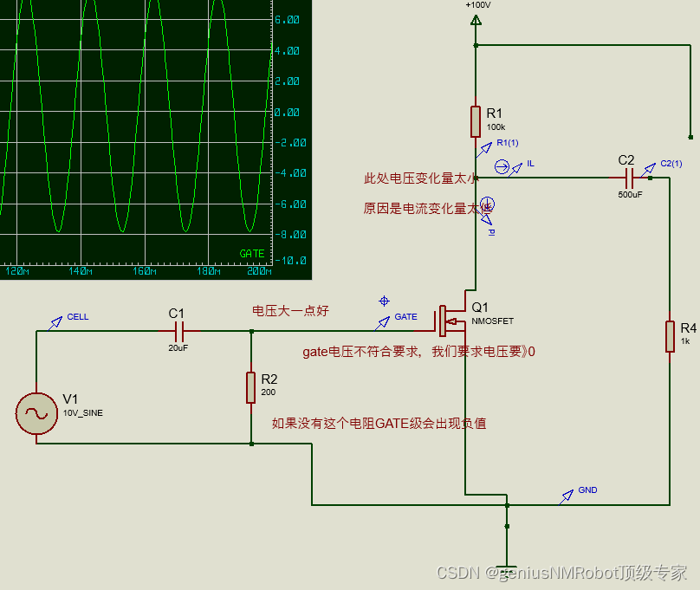Click the 100k value of R1
The image size is (700, 590).
[496, 127]
